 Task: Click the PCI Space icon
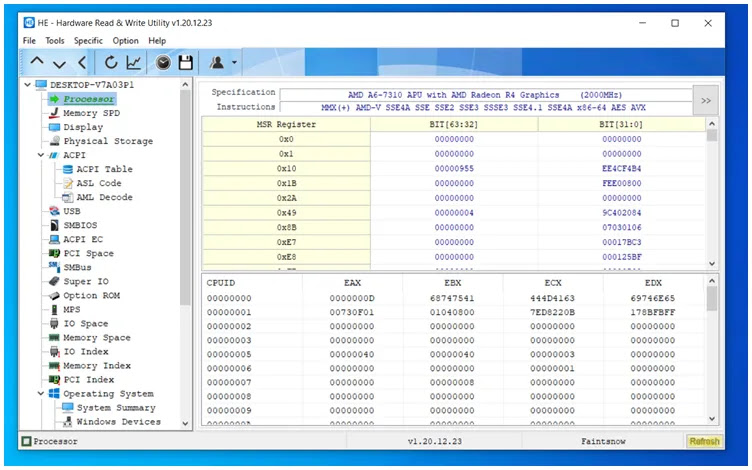[x=55, y=253]
